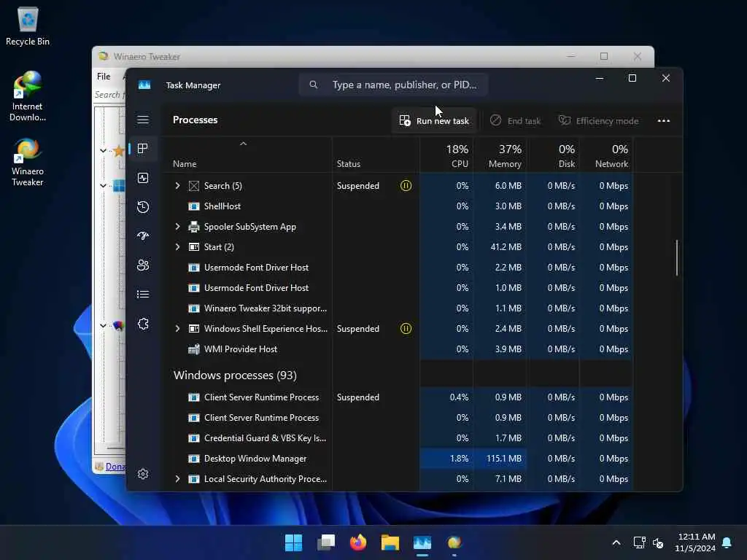Click the Task Manager taskbar icon
The width and height of the screenshot is (747, 560).
click(422, 542)
